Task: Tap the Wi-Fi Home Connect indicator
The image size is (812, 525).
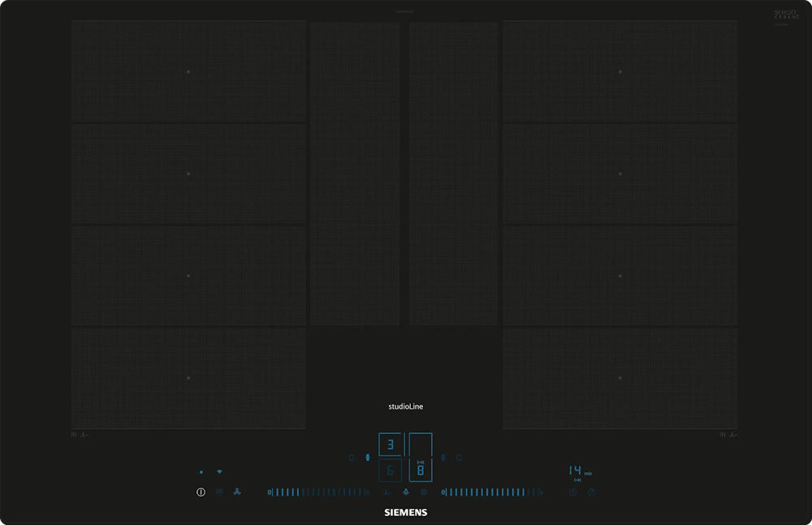Action: point(219,471)
